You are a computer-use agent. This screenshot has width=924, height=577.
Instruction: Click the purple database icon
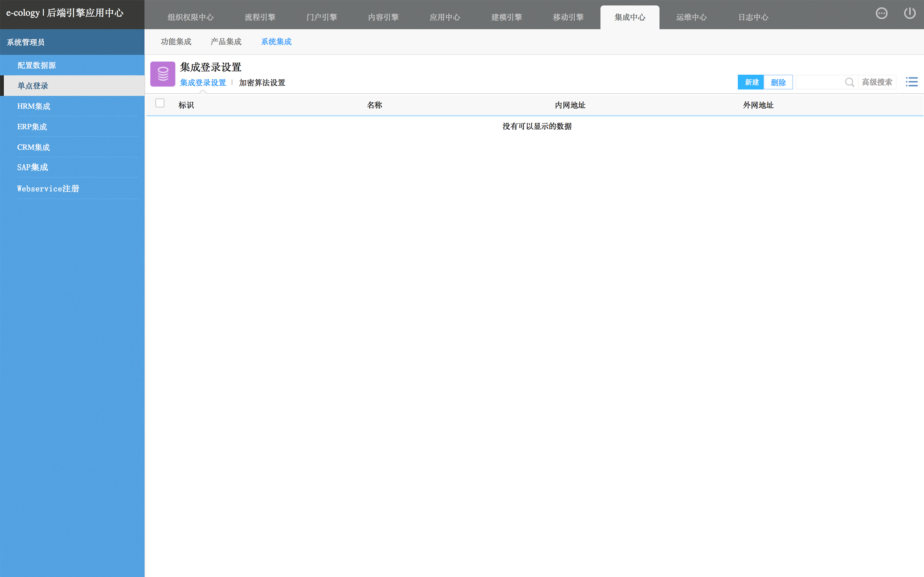coord(163,74)
